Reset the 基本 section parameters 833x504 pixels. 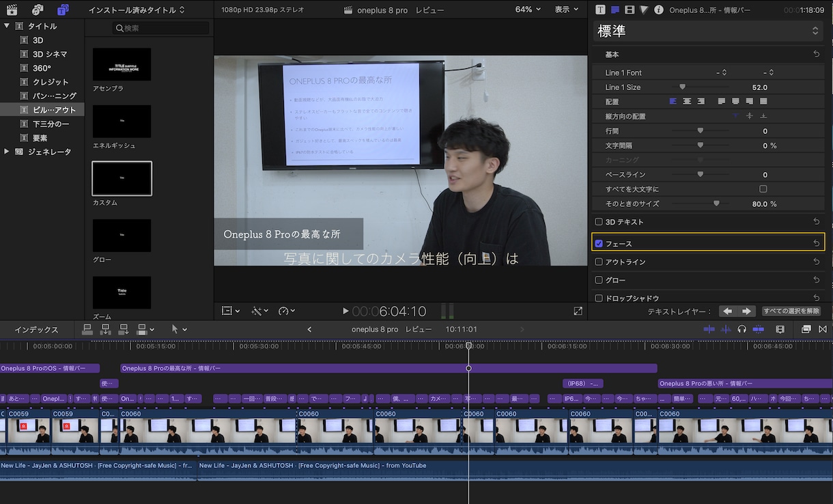click(x=817, y=54)
